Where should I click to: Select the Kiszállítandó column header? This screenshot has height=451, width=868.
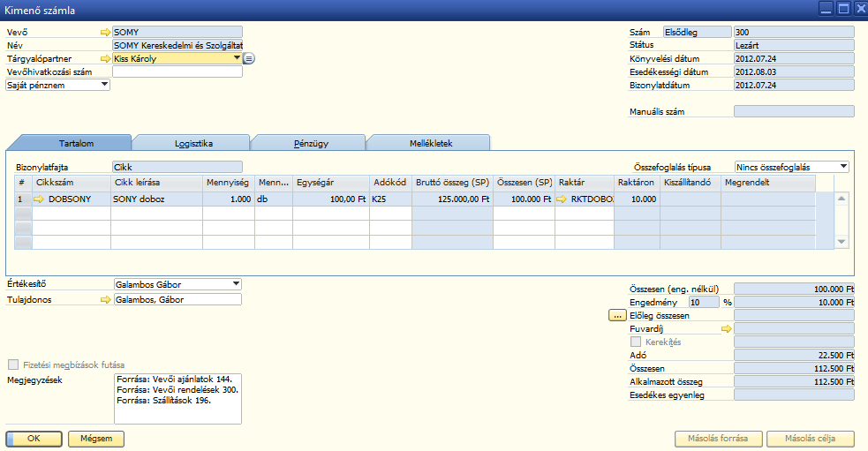pos(691,183)
